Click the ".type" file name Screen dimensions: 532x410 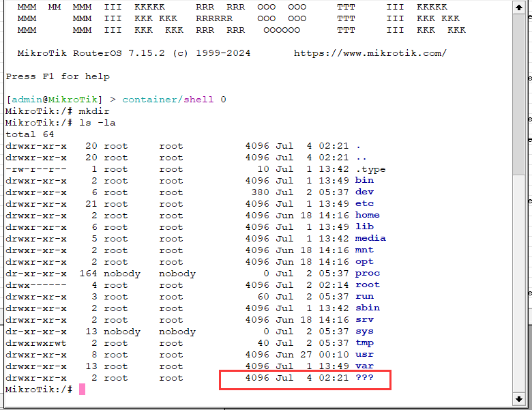[x=371, y=169]
